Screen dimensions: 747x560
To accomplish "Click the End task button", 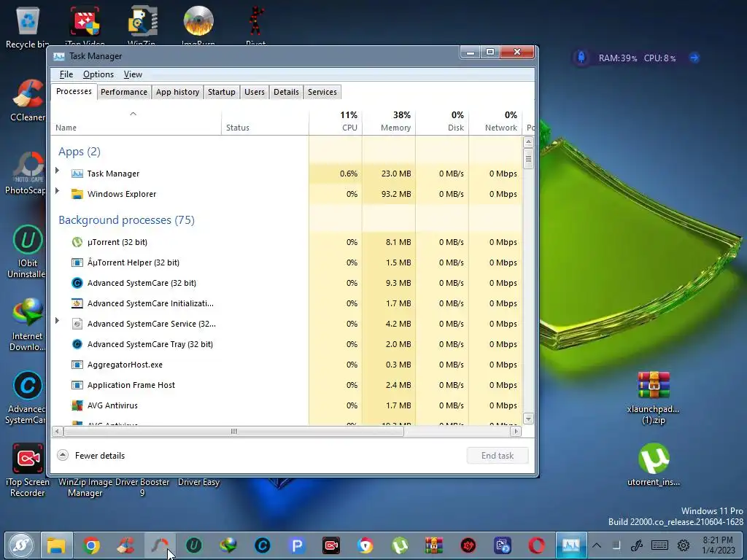I will tap(498, 455).
